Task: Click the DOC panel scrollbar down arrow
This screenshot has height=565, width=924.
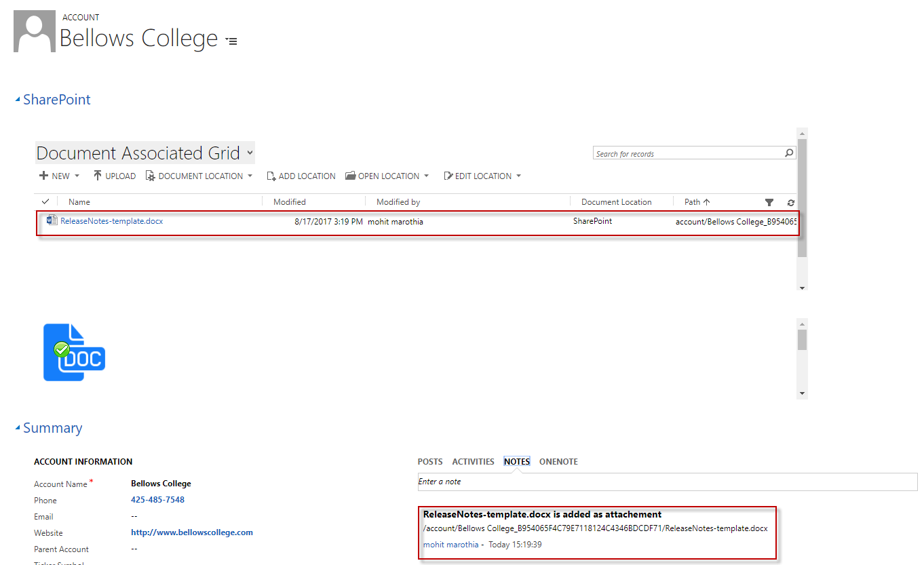Action: click(x=803, y=394)
